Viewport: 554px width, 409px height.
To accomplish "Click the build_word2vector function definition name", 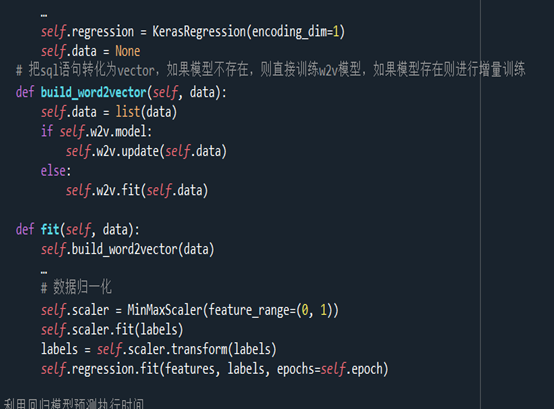I will click(93, 93).
